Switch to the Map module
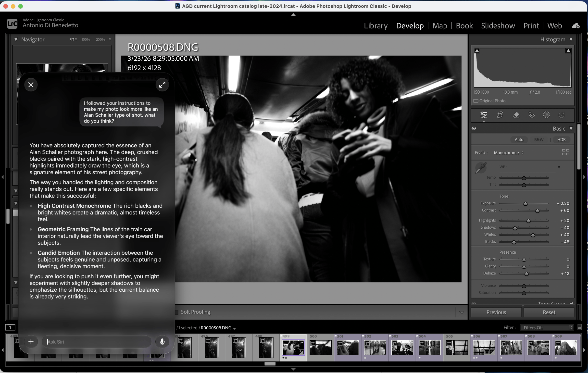The image size is (588, 373). pos(440,25)
